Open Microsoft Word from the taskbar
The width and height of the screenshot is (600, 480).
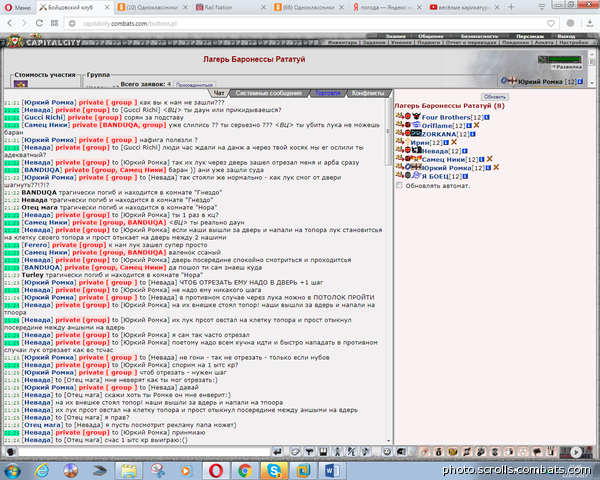coord(332,470)
